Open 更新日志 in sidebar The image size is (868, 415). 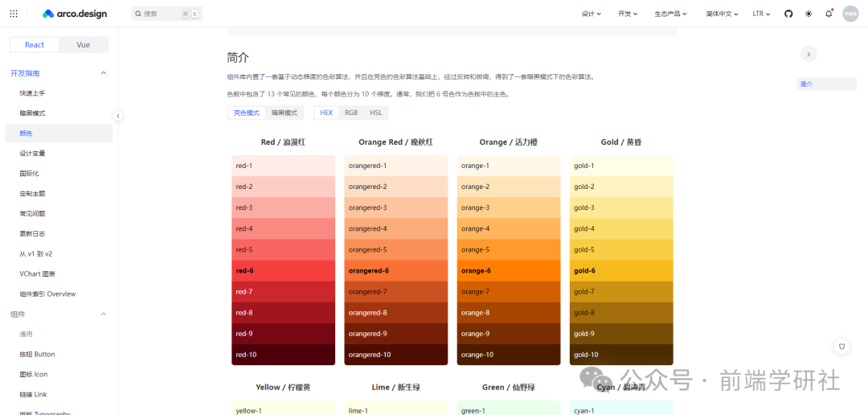tap(59, 234)
